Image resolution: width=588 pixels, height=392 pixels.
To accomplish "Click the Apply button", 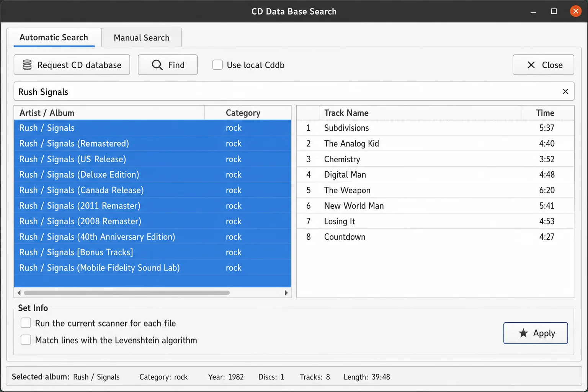I will (536, 333).
